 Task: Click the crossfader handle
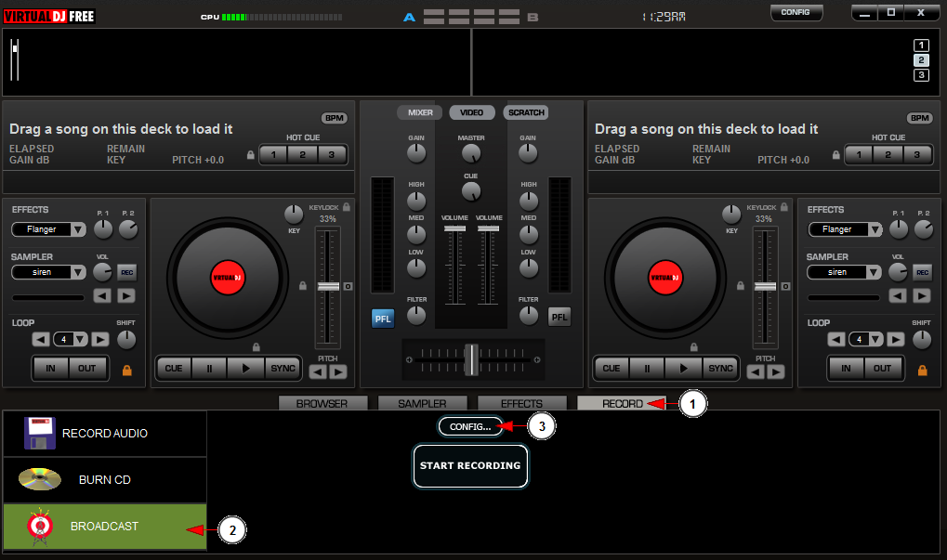coord(472,359)
